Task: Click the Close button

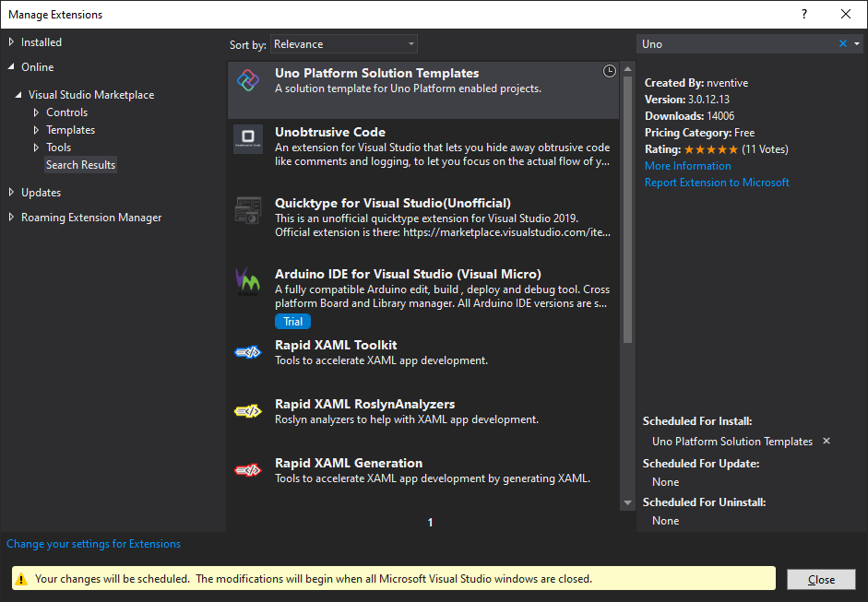Action: click(821, 579)
